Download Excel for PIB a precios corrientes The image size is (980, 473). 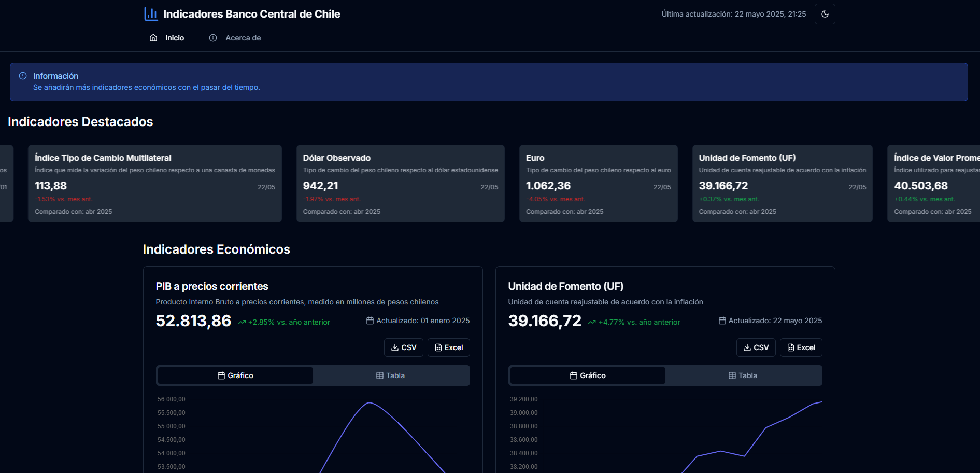click(x=449, y=347)
